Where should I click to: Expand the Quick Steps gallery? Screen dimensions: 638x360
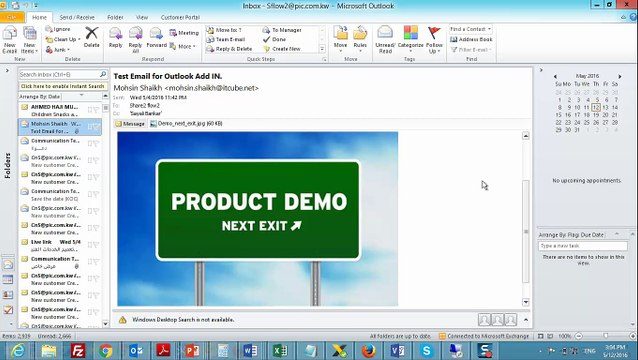click(322, 49)
